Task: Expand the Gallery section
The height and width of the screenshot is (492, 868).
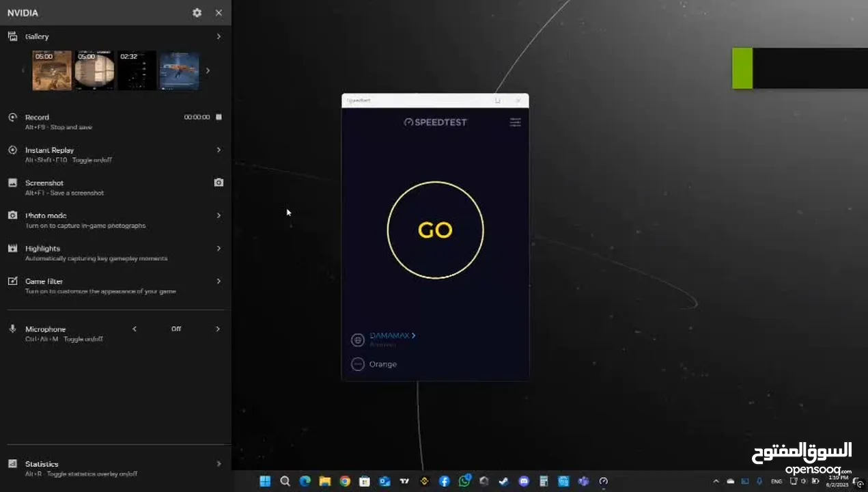Action: [x=219, y=36]
